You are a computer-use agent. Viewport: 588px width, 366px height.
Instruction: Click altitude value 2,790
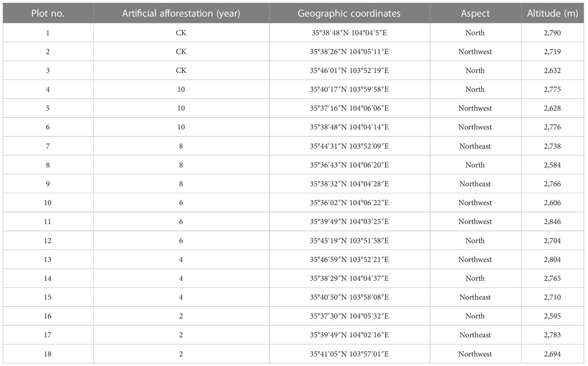pos(553,33)
